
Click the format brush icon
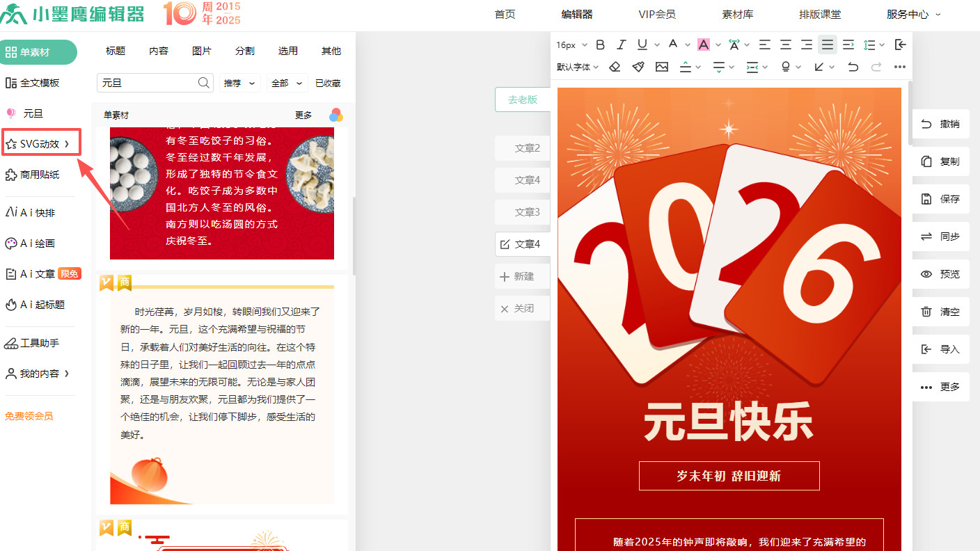point(638,67)
